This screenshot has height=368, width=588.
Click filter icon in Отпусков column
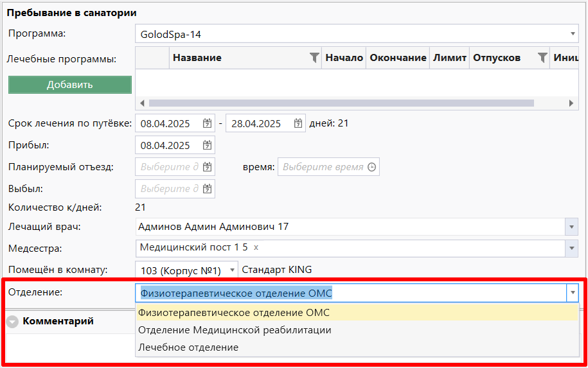[x=542, y=58]
